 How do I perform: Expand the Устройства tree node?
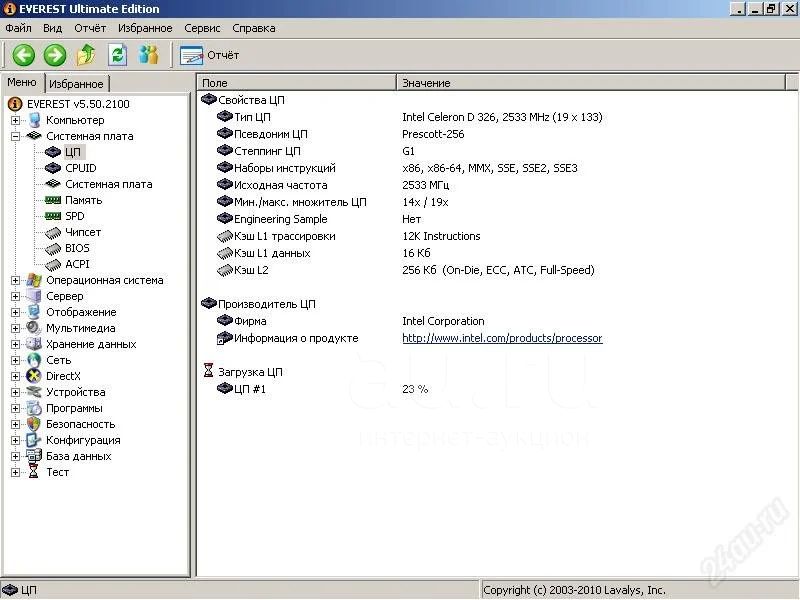[15, 392]
